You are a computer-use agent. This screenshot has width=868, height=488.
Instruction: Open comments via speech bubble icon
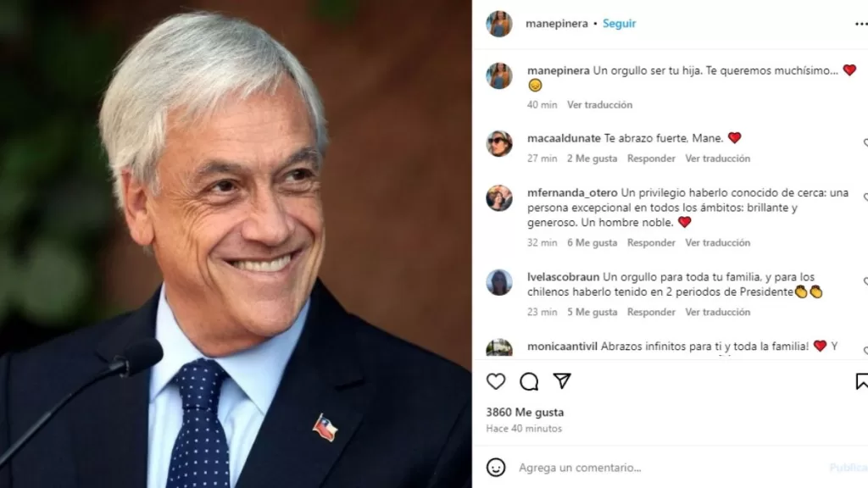coord(529,381)
